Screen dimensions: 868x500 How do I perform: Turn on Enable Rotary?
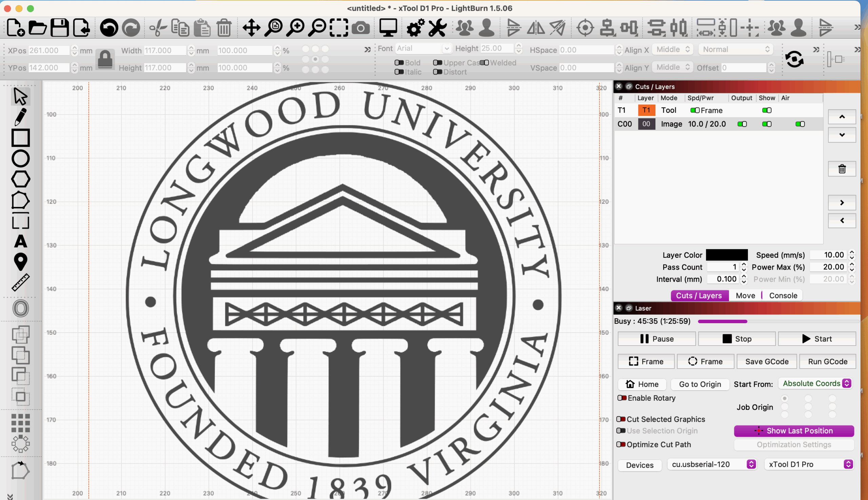click(622, 398)
